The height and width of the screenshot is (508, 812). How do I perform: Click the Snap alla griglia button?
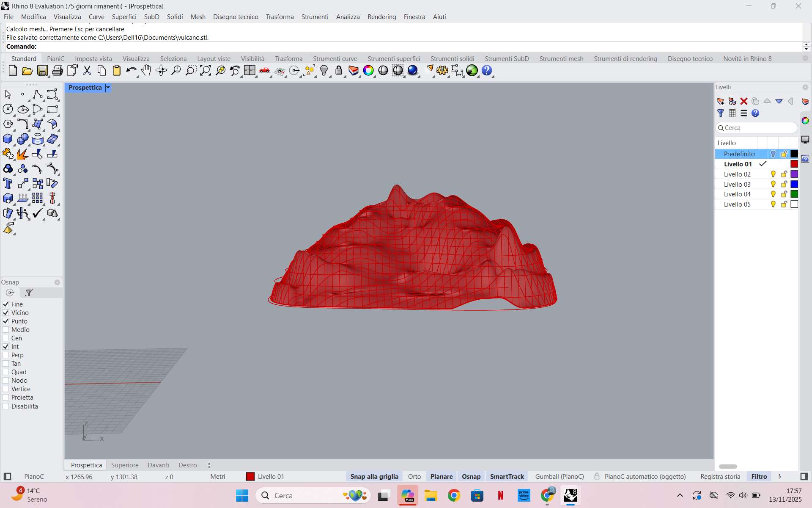point(374,476)
